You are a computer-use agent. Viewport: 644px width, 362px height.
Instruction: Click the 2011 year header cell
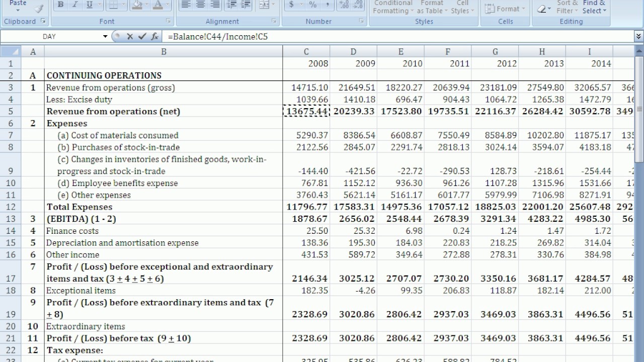tap(448, 63)
